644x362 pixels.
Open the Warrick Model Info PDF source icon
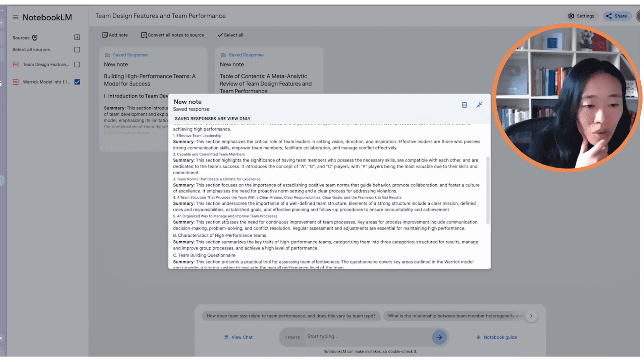point(16,82)
